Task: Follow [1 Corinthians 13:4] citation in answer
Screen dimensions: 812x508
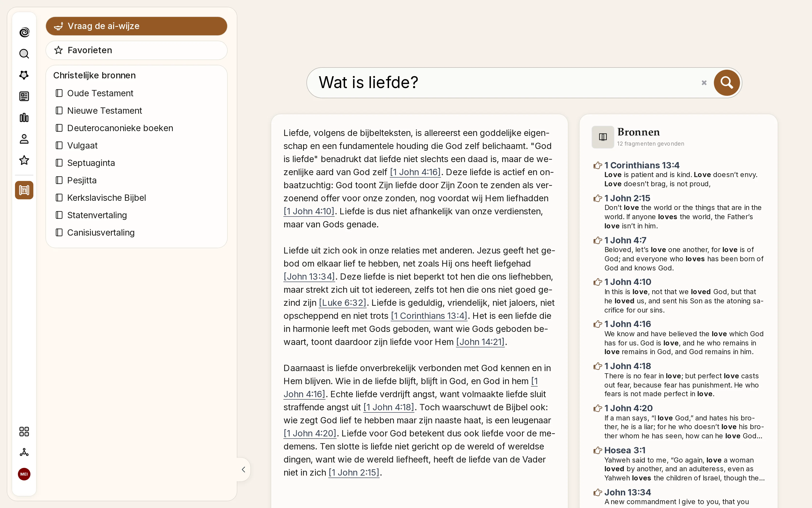Action: pyautogui.click(x=429, y=316)
